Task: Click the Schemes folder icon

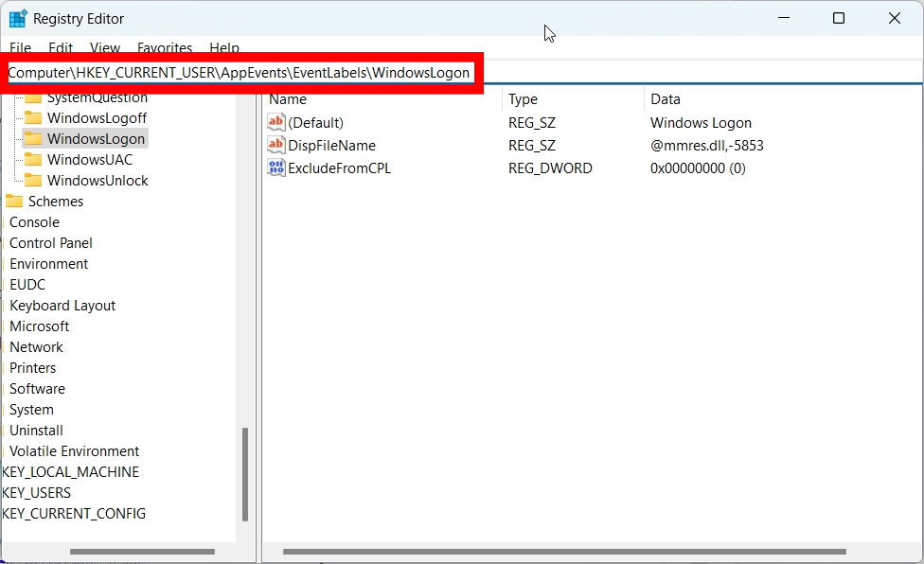Action: tap(14, 202)
